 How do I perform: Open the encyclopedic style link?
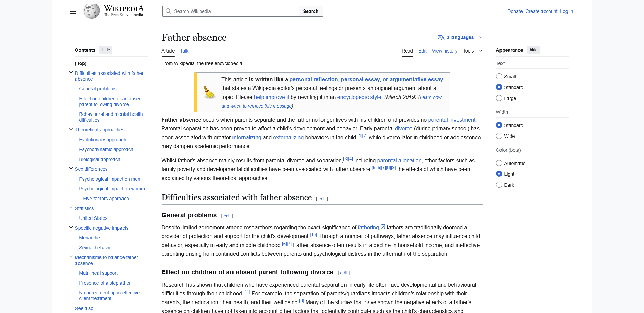click(359, 97)
